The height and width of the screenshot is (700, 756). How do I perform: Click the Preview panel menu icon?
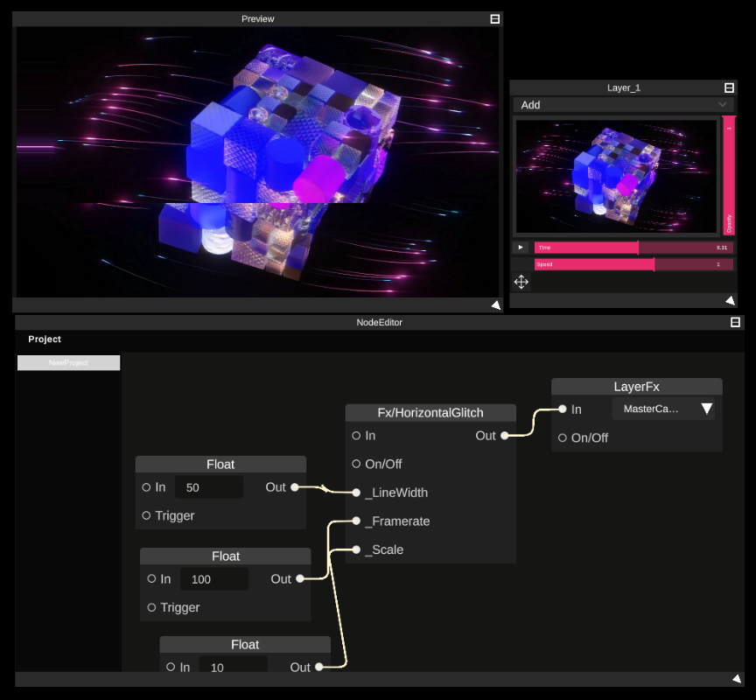pyautogui.click(x=495, y=17)
